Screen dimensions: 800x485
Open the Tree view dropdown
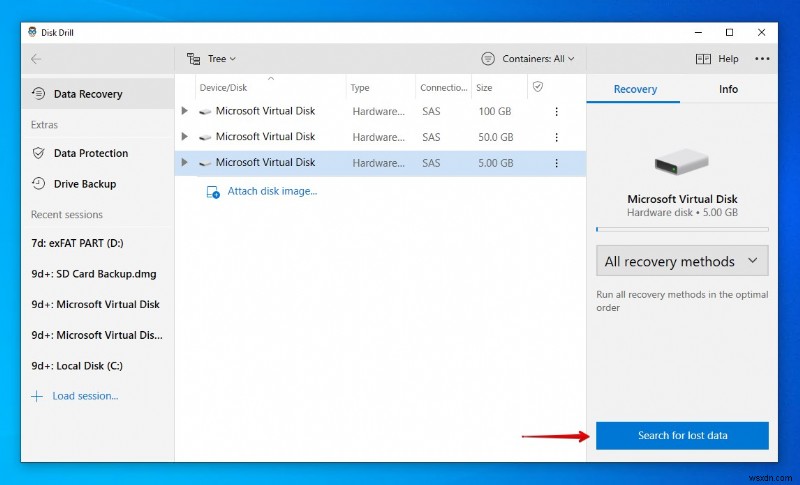click(x=211, y=59)
